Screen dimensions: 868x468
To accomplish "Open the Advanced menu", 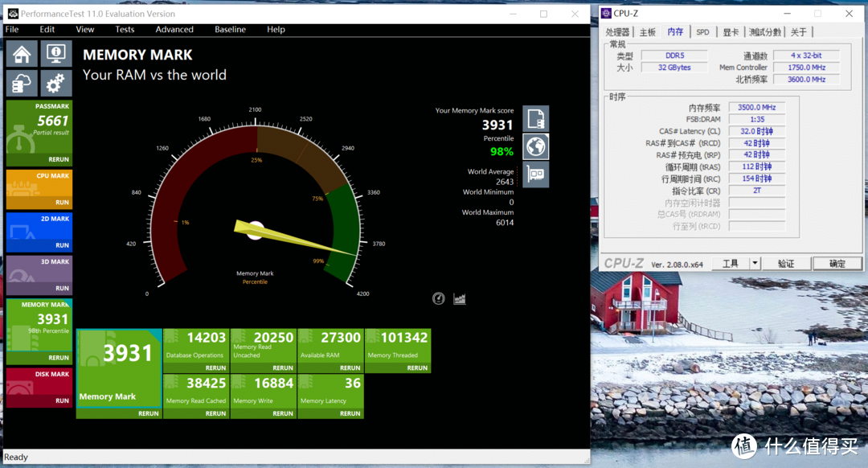I will [x=174, y=30].
